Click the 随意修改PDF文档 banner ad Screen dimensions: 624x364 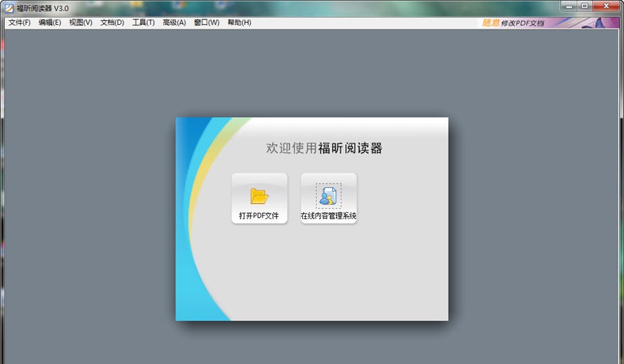click(x=548, y=23)
